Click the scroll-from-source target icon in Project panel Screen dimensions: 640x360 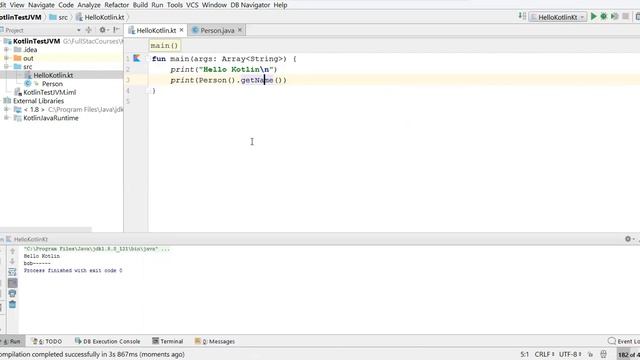point(89,30)
